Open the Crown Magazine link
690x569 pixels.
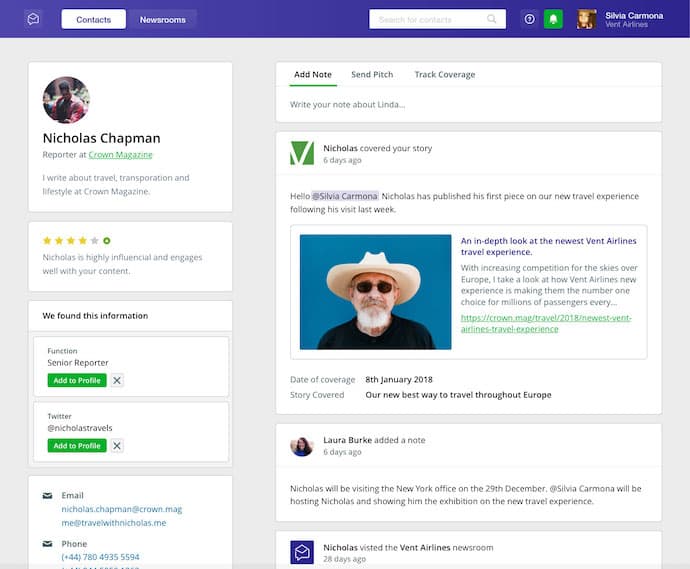pos(120,155)
